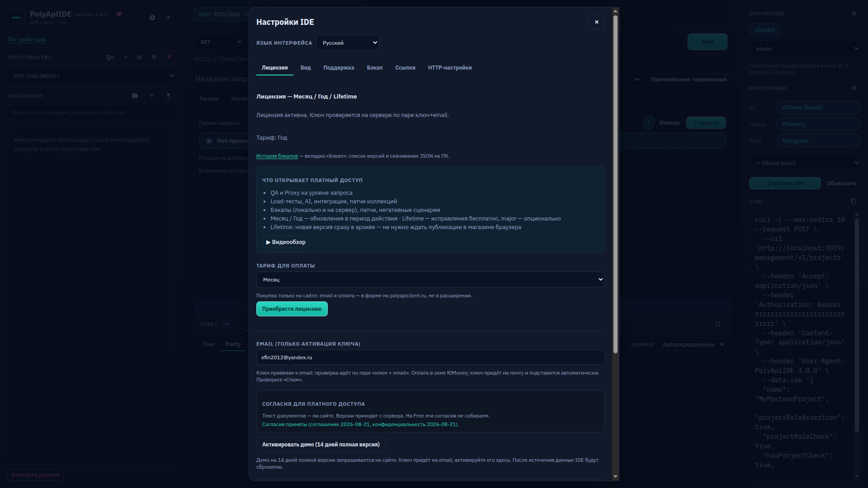Image resolution: width=868 pixels, height=488 pixels.
Task: Click the dialog scrollbar up arrow
Action: click(615, 10)
